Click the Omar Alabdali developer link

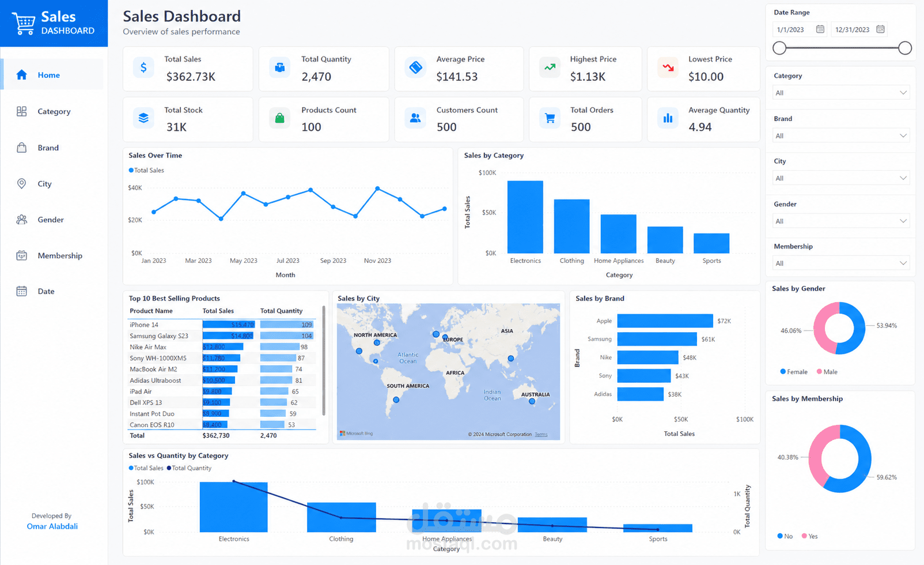[52, 526]
